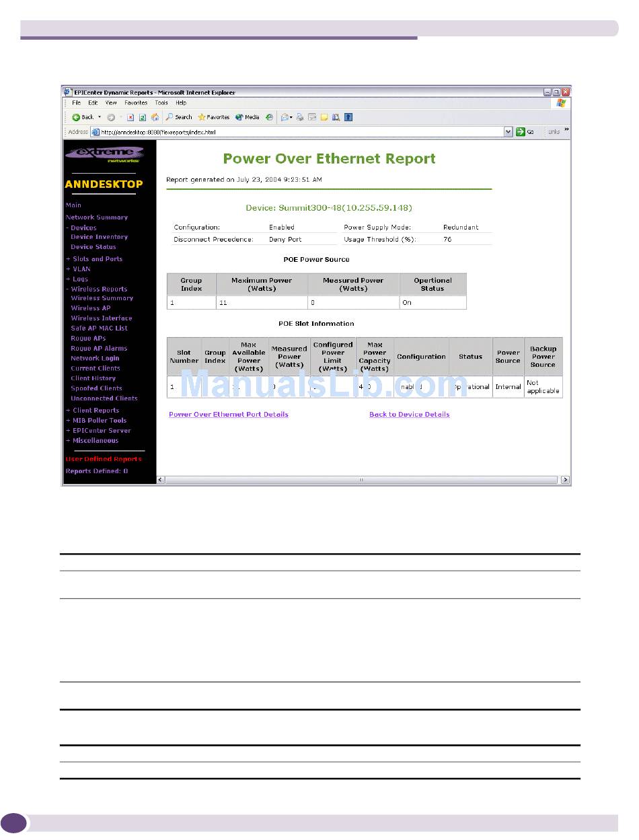This screenshot has width=639, height=840.
Task: Open the Edit menu
Action: [93, 103]
